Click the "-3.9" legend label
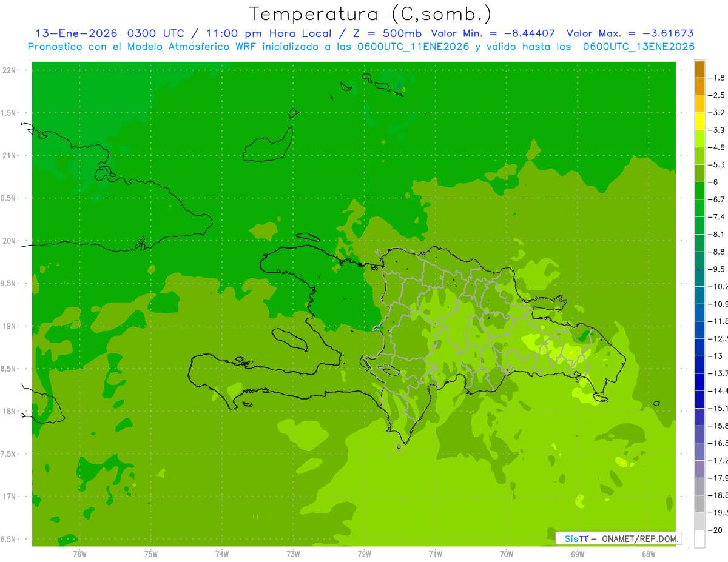 pyautogui.click(x=718, y=130)
